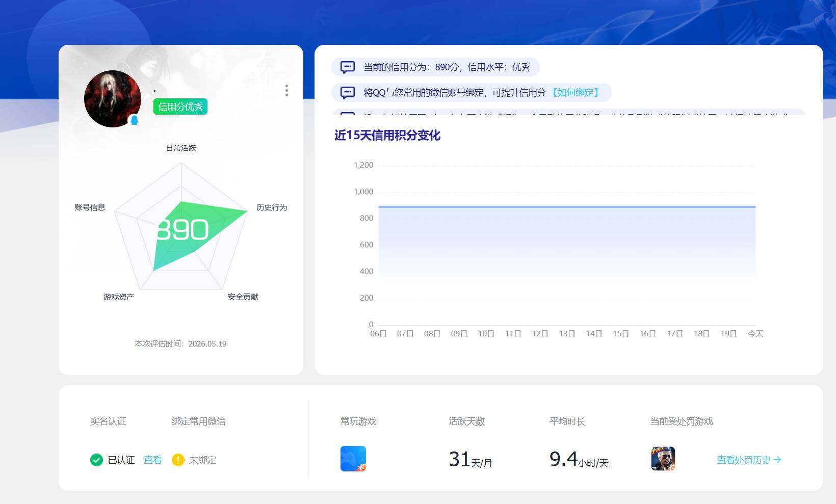The width and height of the screenshot is (836, 504).
Task: Open the three-dot more options menu
Action: (286, 91)
